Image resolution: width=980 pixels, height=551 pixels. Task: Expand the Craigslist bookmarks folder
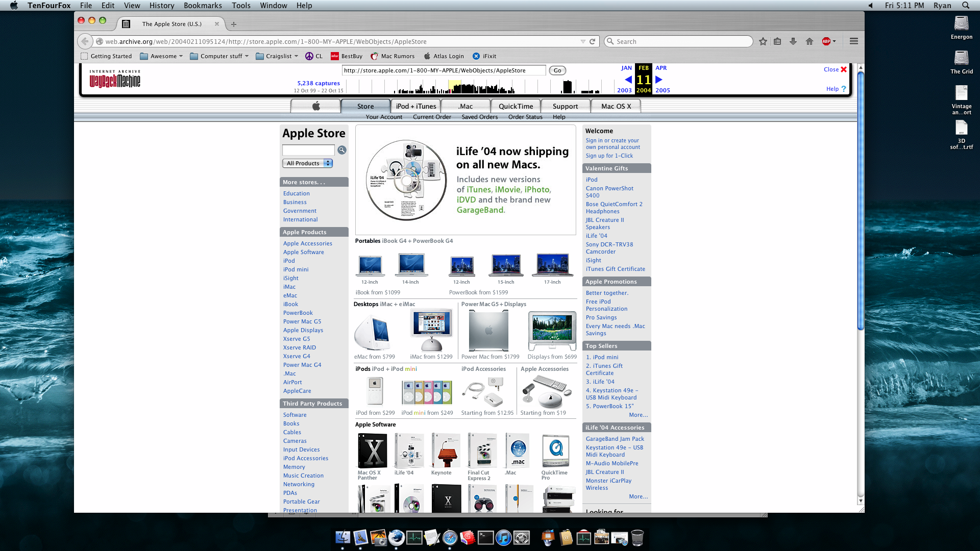[277, 56]
